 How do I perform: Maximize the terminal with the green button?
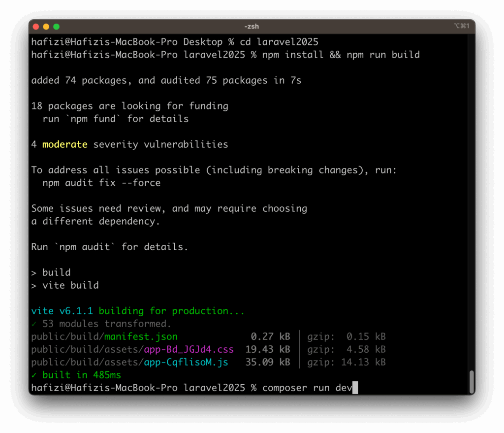click(57, 27)
